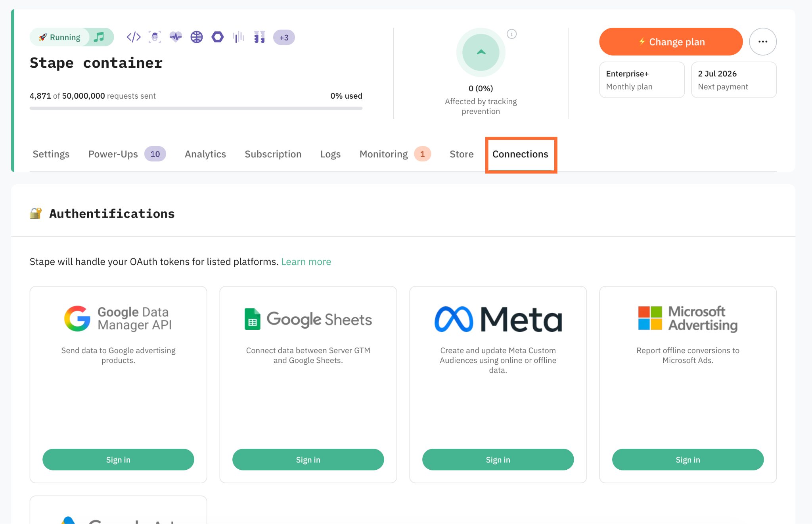Click the 2 Jul 2026 Next payment box
This screenshot has width=812, height=524.
(x=734, y=80)
